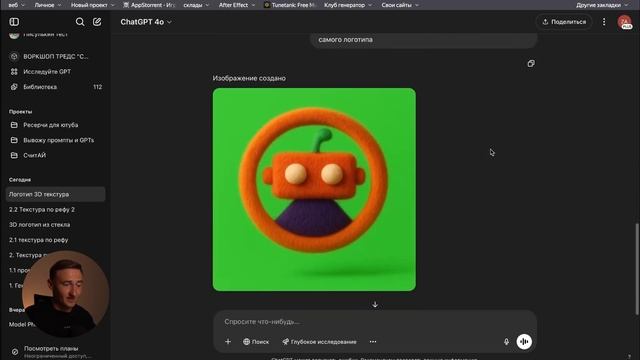This screenshot has height=360, width=640.
Task: Open the generated orange robot logo image
Action: (x=314, y=189)
